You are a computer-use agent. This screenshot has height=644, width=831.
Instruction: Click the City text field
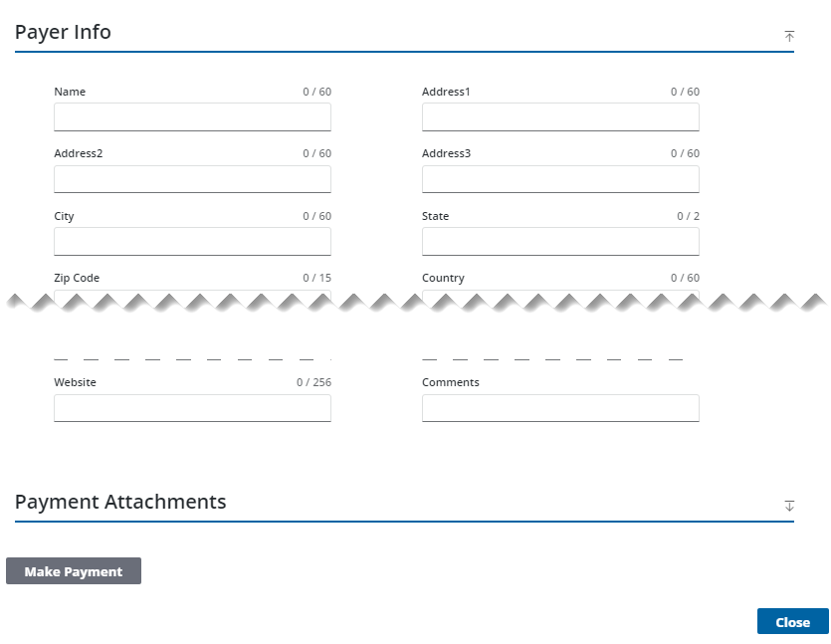[192, 242]
